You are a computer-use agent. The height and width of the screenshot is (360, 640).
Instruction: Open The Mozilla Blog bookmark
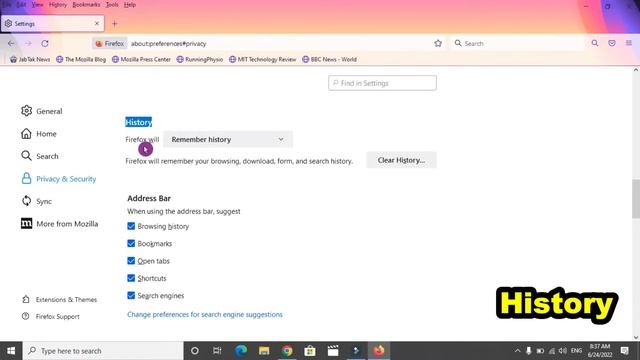point(81,60)
